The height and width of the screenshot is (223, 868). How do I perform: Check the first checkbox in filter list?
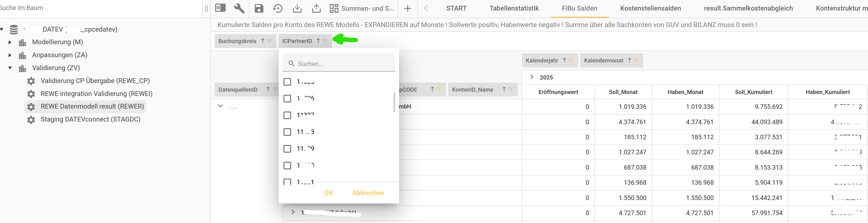287,82
